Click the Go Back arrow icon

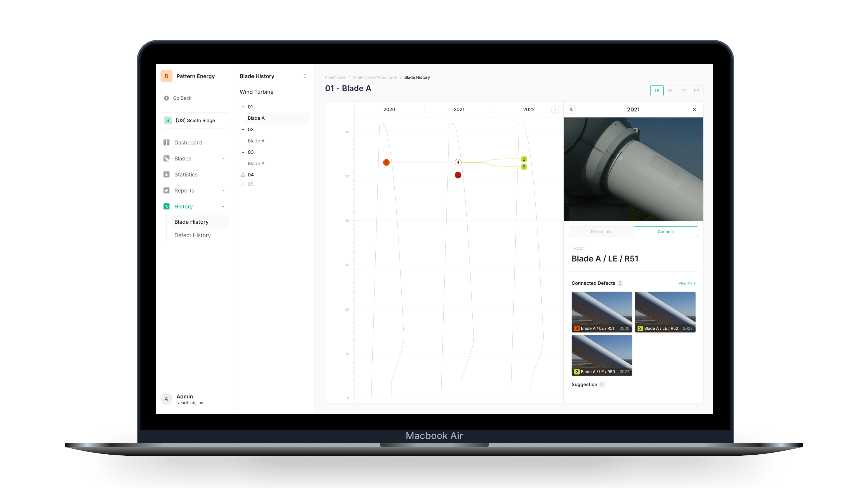[x=166, y=98]
